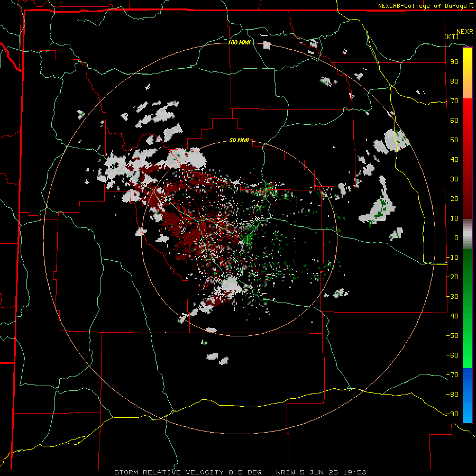
Task: Pick the gray zero-velocity segment of color bar
Action: (x=467, y=234)
